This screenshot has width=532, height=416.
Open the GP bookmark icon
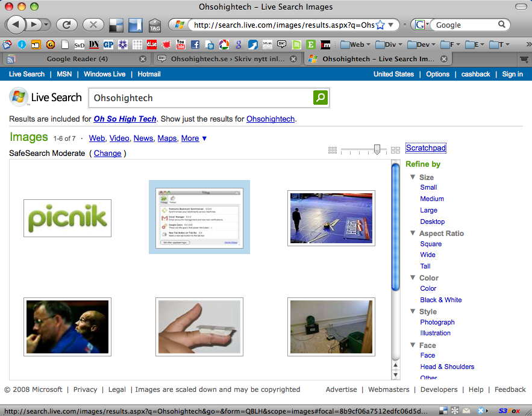click(108, 45)
